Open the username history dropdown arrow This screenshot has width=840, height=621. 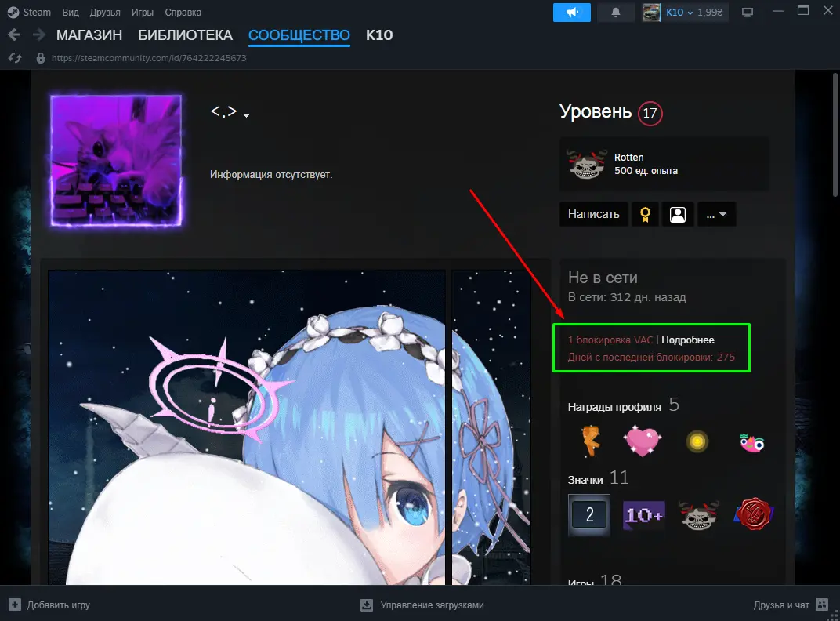tap(247, 116)
